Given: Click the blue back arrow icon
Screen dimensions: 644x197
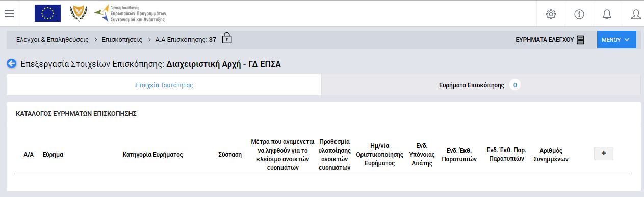Looking at the screenshot, I should [x=11, y=64].
